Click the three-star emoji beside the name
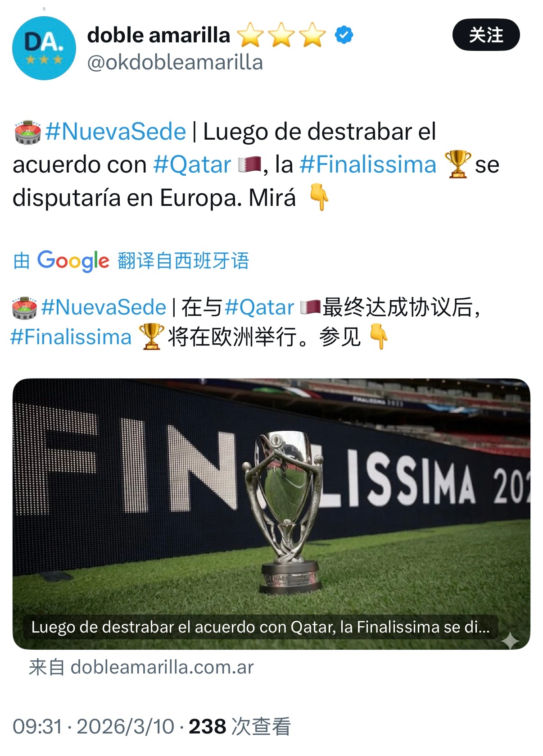This screenshot has height=756, width=543. 281,35
